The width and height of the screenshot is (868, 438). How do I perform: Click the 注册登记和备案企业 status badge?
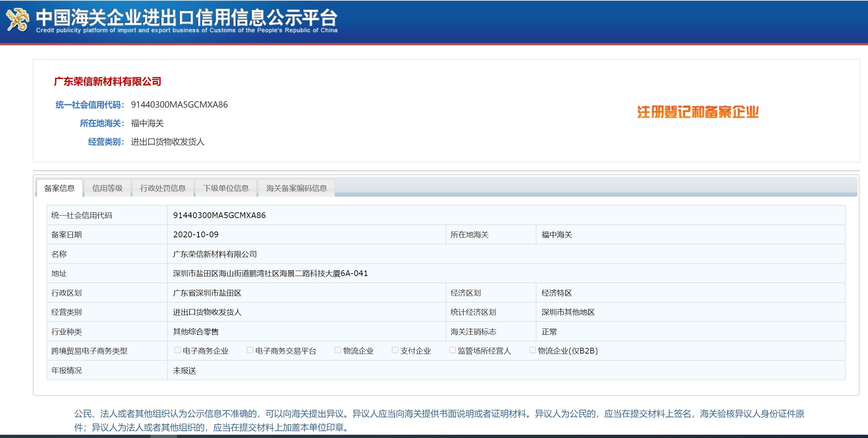click(x=697, y=112)
